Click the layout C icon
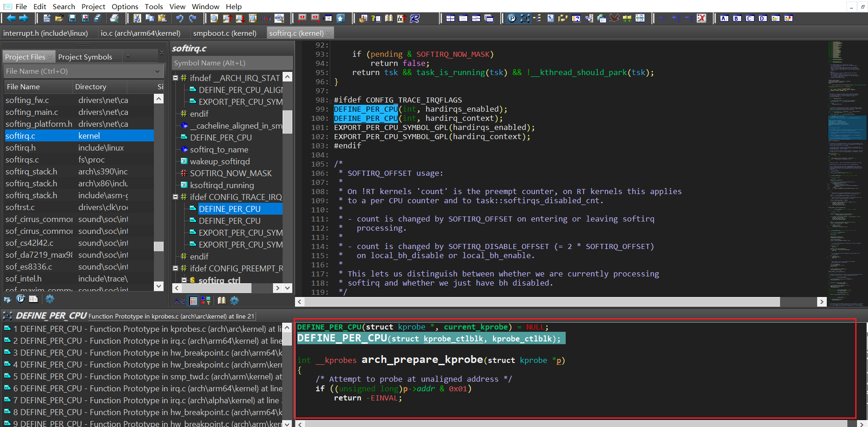 point(750,18)
